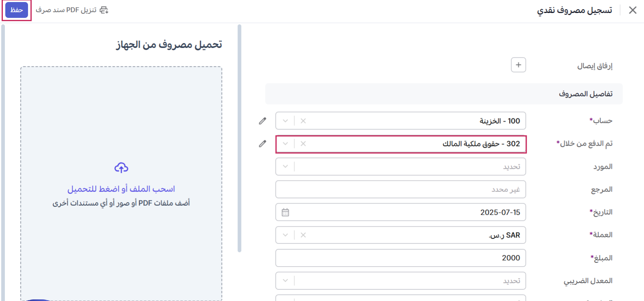Image resolution: width=644 pixels, height=301 pixels.
Task: Open the المورد supplier dropdown
Action: (285, 166)
